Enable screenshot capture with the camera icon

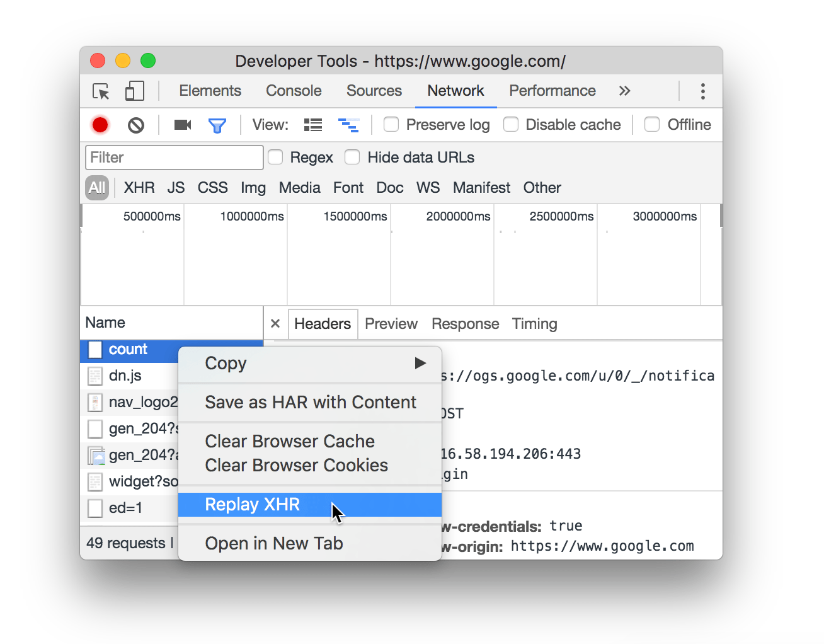(x=182, y=124)
